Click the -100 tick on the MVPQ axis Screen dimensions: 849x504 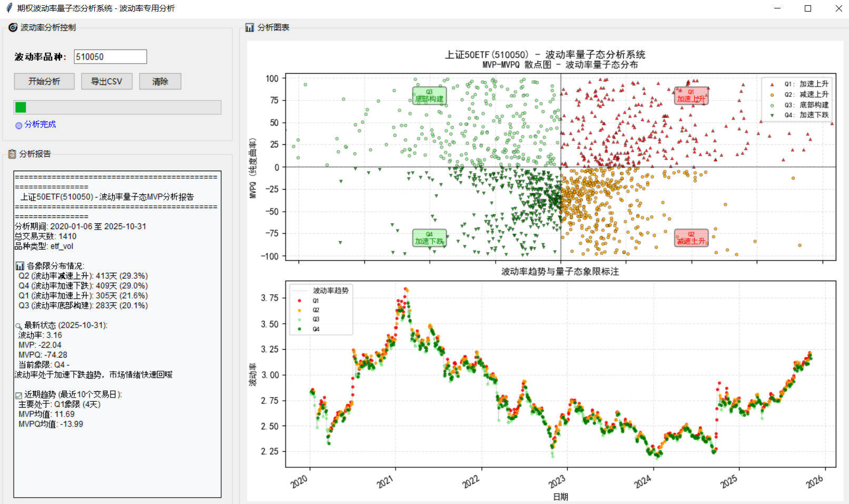pyautogui.click(x=270, y=256)
